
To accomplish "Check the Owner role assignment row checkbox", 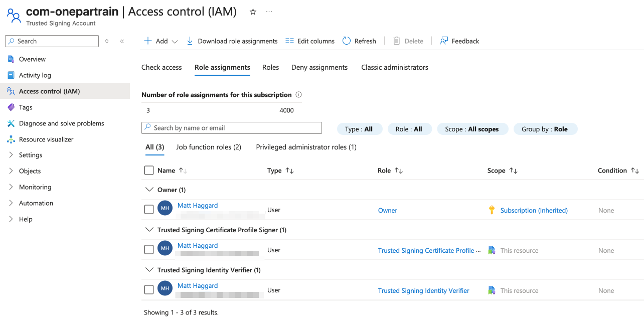I will point(149,210).
